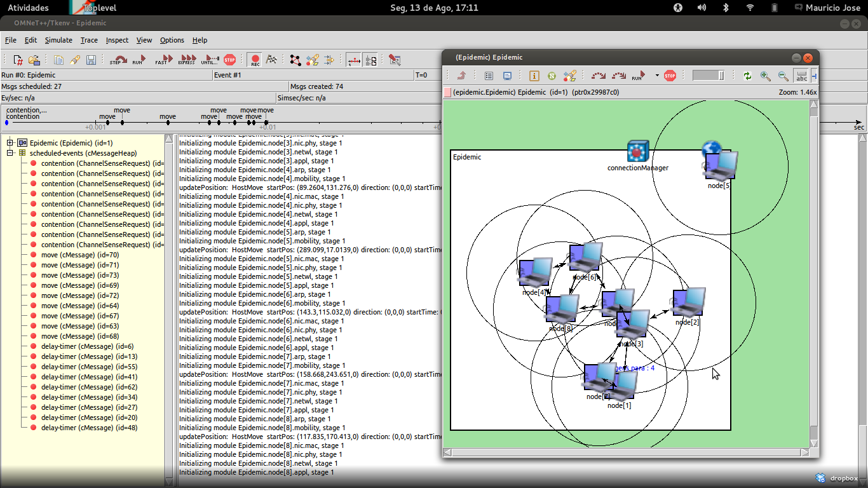
Task: Click the zoom in magnifier icon
Action: (x=765, y=76)
